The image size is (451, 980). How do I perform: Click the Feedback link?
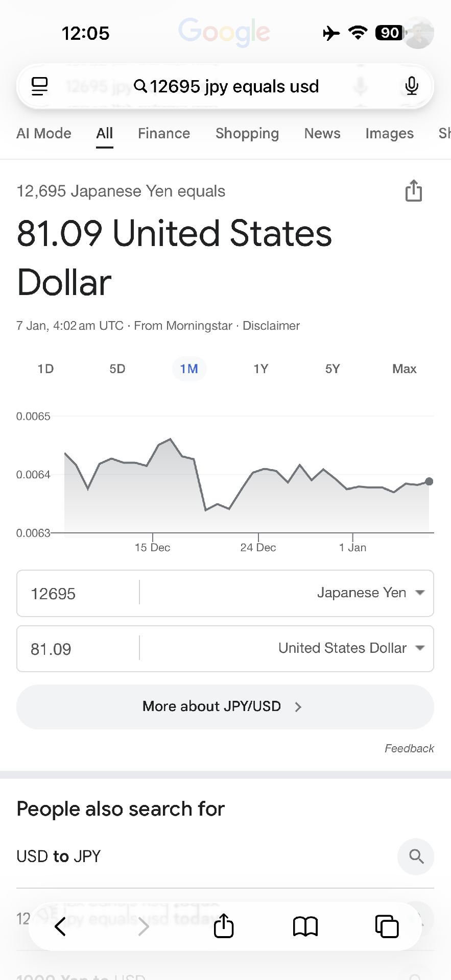click(409, 748)
